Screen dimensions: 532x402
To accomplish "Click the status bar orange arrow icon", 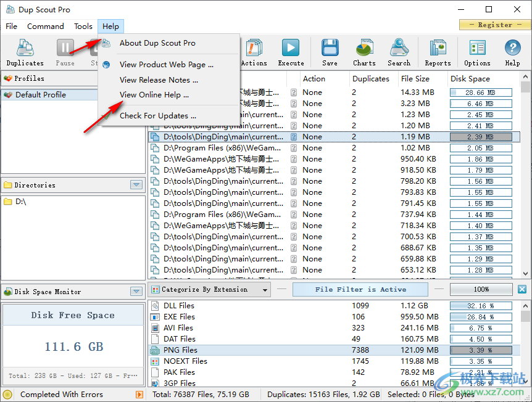I will click(139, 395).
